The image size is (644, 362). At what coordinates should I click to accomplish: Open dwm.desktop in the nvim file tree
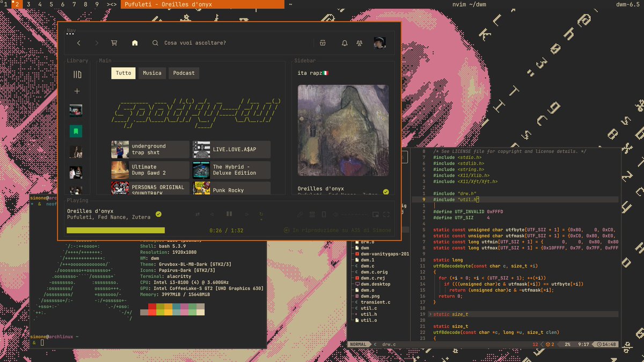pyautogui.click(x=376, y=284)
